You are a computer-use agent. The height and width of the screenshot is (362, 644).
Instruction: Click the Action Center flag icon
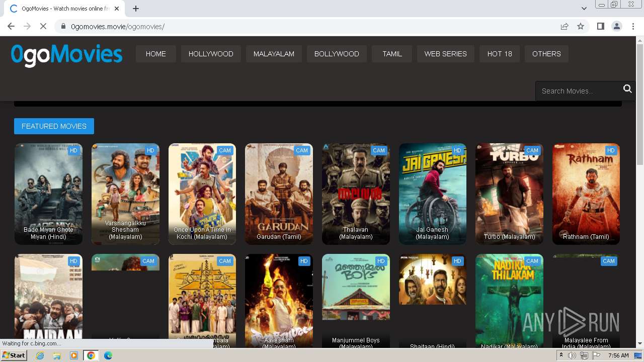pos(596,355)
